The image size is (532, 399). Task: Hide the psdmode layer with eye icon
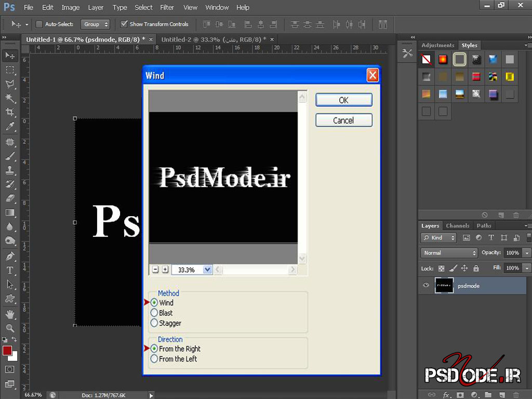click(x=426, y=285)
